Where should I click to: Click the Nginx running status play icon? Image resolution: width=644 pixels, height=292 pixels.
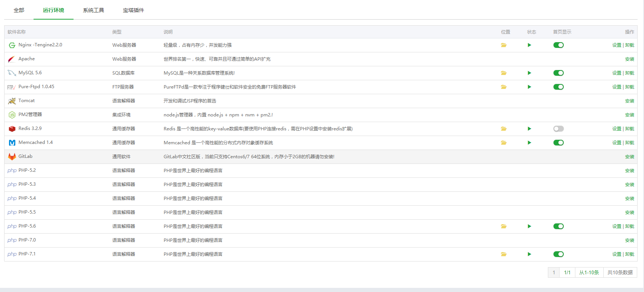coord(529,45)
